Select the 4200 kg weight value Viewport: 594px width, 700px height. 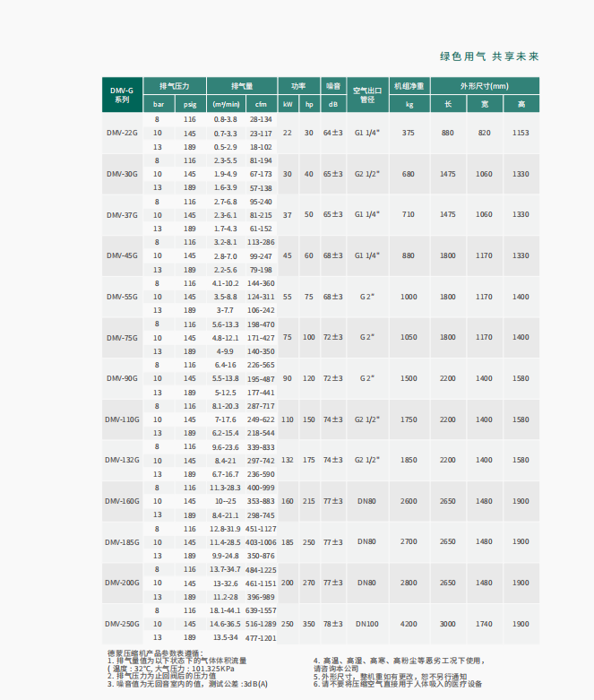click(409, 624)
